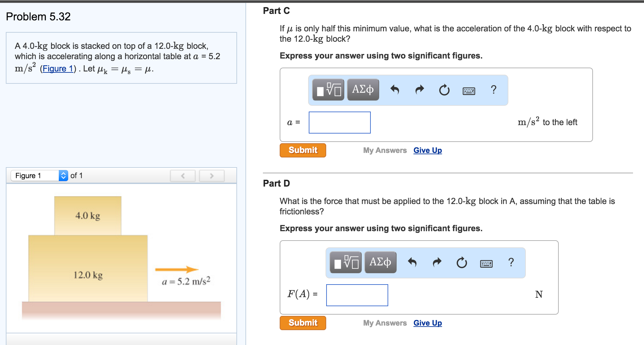Image resolution: width=644 pixels, height=345 pixels.
Task: Go to previous figure with left chevron
Action: coord(183,176)
